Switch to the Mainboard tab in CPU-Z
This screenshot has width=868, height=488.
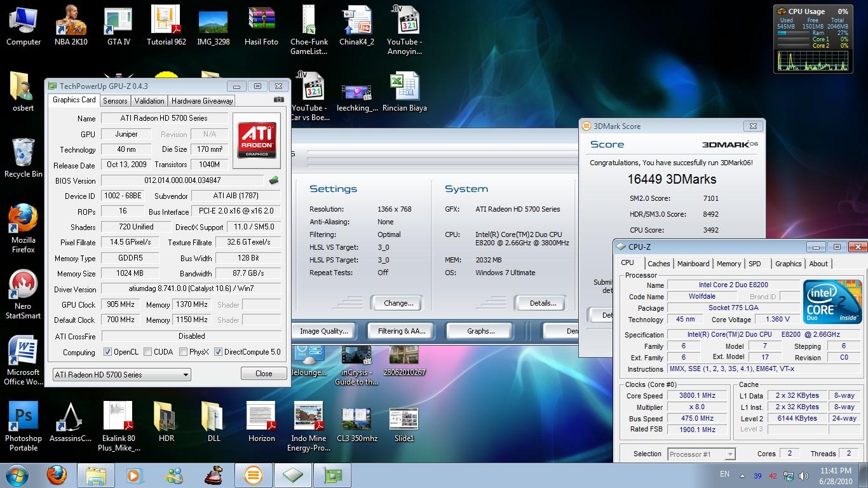693,264
